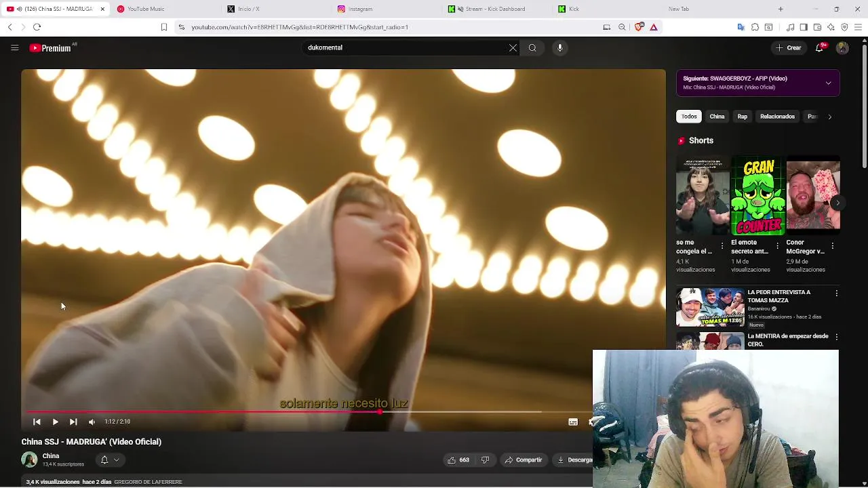Toggle the browser sidebar panel icon

point(804,27)
